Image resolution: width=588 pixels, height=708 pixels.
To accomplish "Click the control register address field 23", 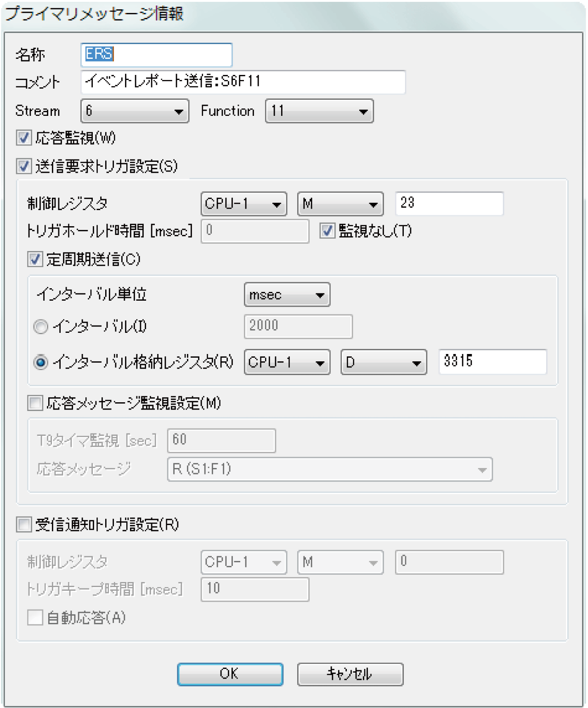I will click(x=449, y=204).
